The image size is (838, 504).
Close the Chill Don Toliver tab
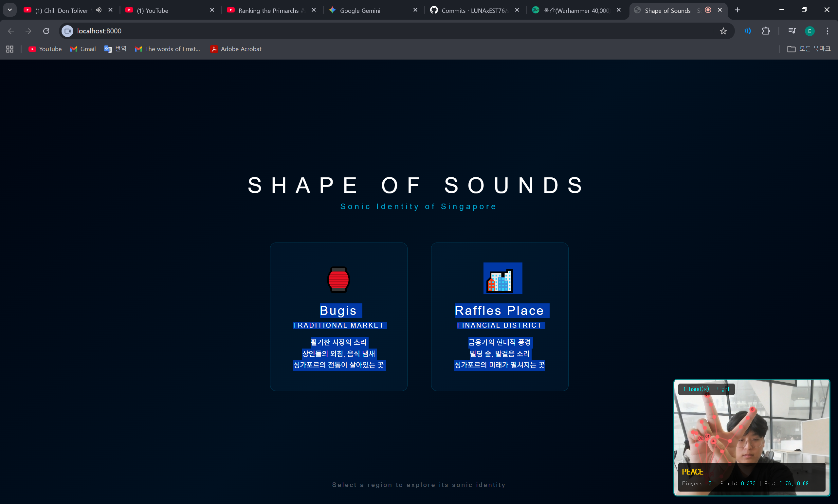(x=110, y=10)
